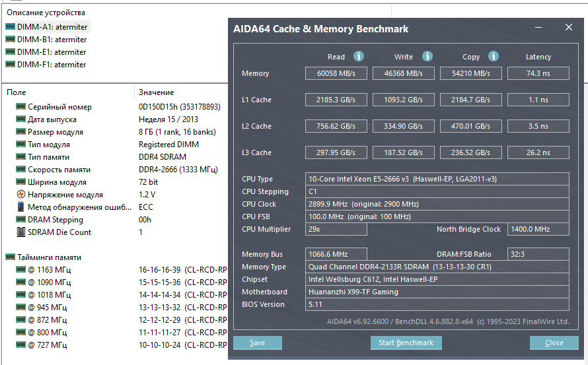Viewport: 588px width, 365px height.
Task: Click the @ 1018 МГц timing icon
Action: 21,294
